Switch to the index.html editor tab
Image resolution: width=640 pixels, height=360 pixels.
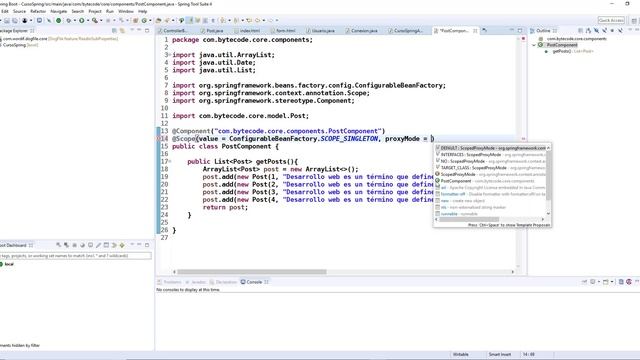[247, 31]
